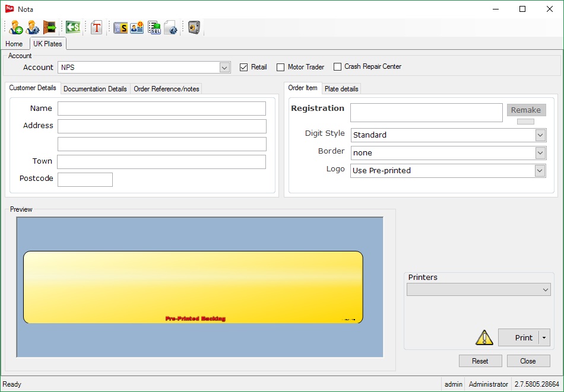Click the logout door with green arrow icon
Image resolution: width=564 pixels, height=392 pixels.
coord(49,27)
